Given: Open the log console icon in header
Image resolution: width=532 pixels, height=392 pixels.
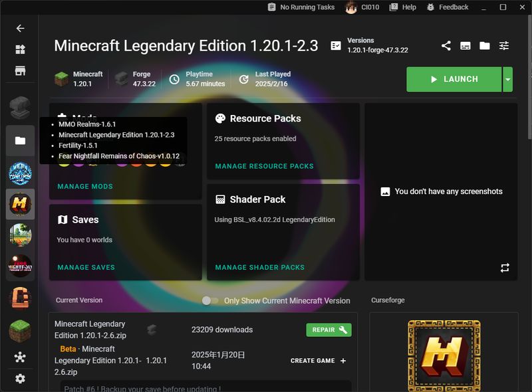Looking at the screenshot, I should pos(465,46).
